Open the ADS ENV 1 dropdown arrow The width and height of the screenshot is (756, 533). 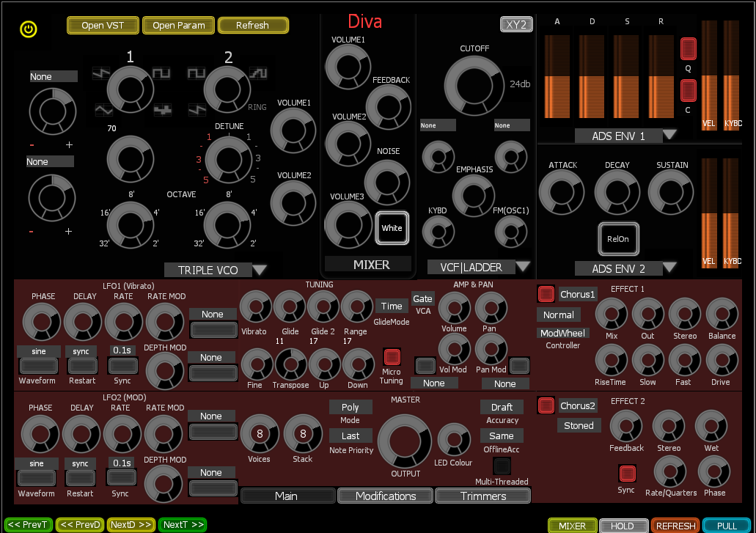click(x=669, y=134)
